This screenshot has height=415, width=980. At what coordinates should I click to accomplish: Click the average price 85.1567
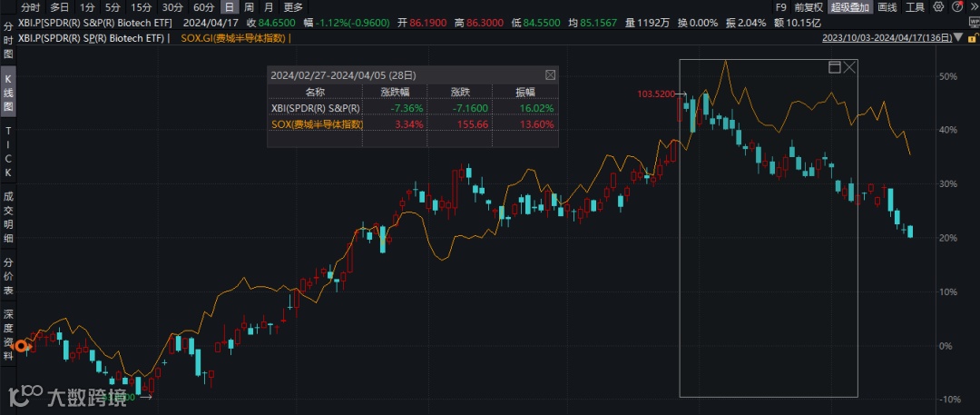[x=599, y=23]
